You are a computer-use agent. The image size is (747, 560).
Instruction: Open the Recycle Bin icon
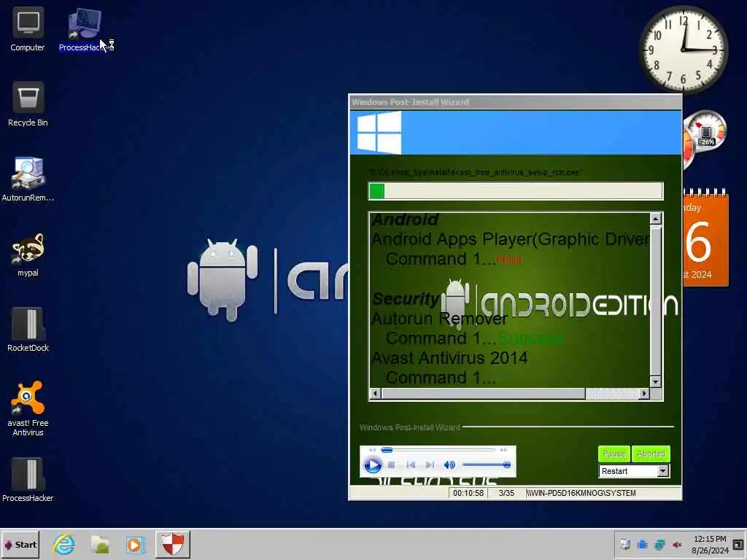[x=28, y=105]
